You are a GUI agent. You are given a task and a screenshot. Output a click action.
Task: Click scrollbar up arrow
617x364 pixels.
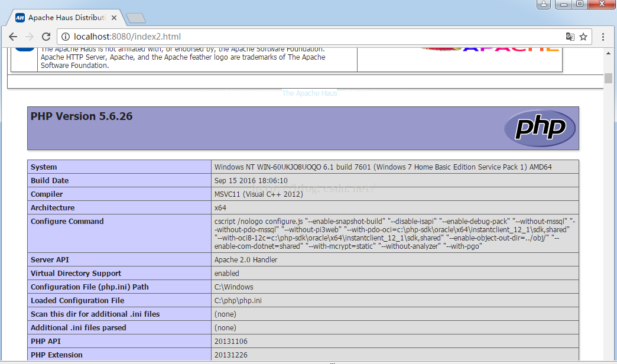click(608, 53)
